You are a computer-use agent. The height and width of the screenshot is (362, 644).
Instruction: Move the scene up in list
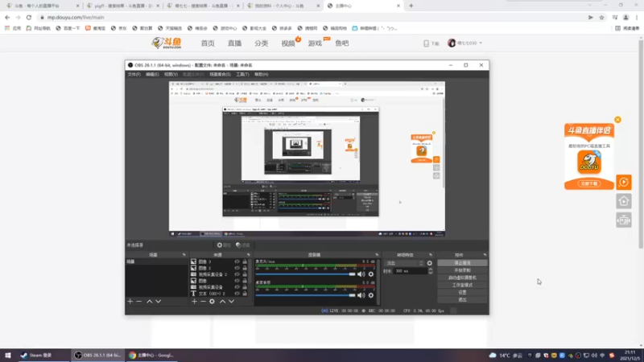[150, 301]
